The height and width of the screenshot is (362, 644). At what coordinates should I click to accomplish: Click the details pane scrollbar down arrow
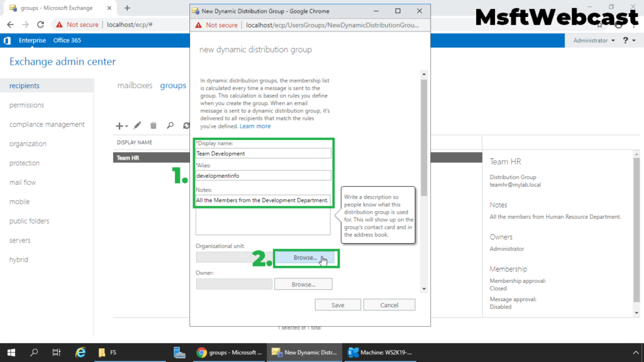tap(636, 313)
